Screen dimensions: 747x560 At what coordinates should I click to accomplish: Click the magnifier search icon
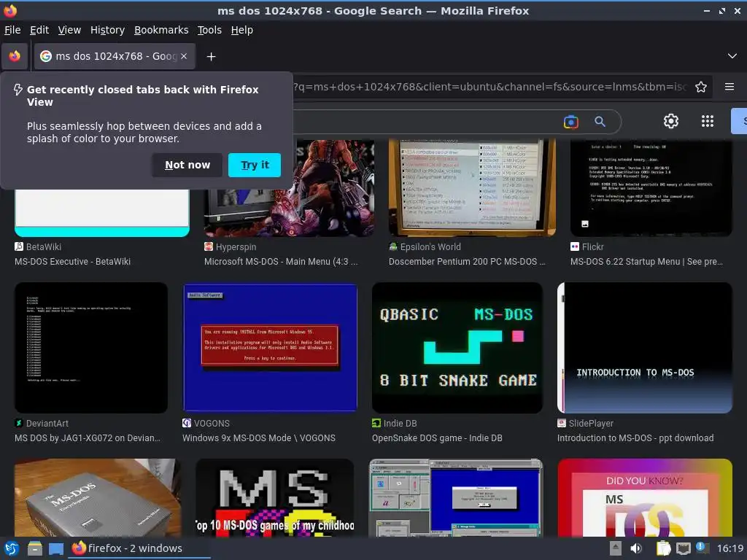600,122
